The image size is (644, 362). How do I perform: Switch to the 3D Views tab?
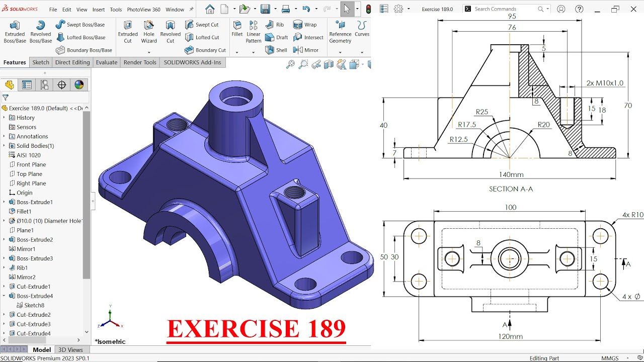coord(70,350)
